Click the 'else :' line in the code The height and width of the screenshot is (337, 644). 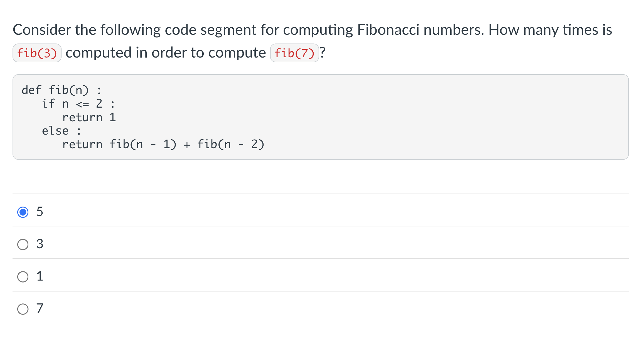tap(61, 130)
